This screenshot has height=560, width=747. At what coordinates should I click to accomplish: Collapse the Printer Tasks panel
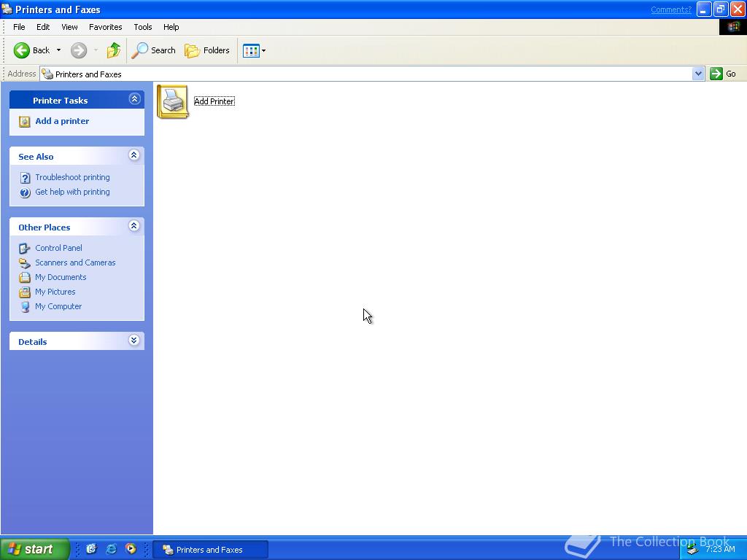[x=134, y=99]
